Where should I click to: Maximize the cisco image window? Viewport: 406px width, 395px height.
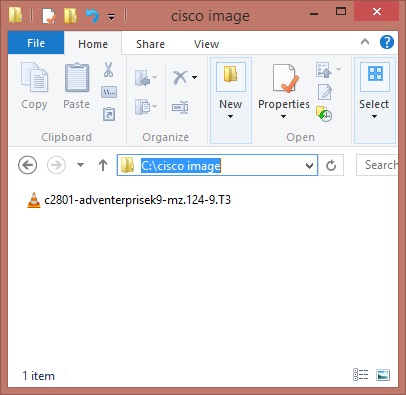click(341, 12)
